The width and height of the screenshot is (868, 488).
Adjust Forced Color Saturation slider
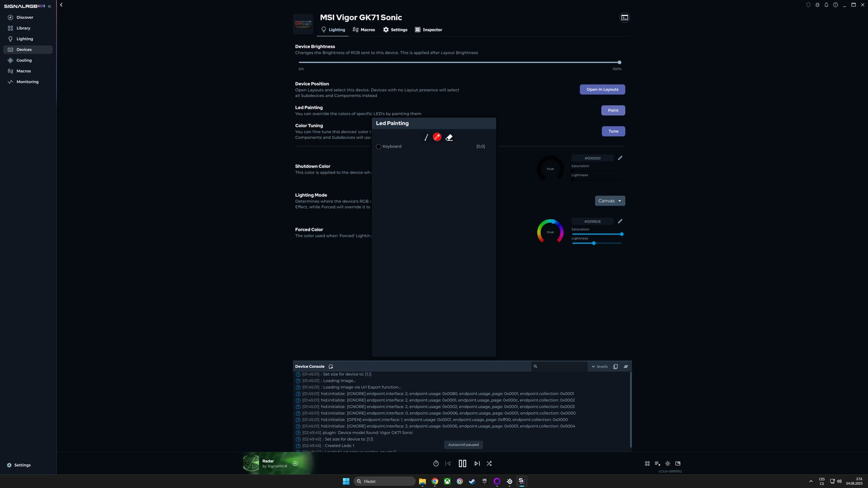click(x=597, y=234)
